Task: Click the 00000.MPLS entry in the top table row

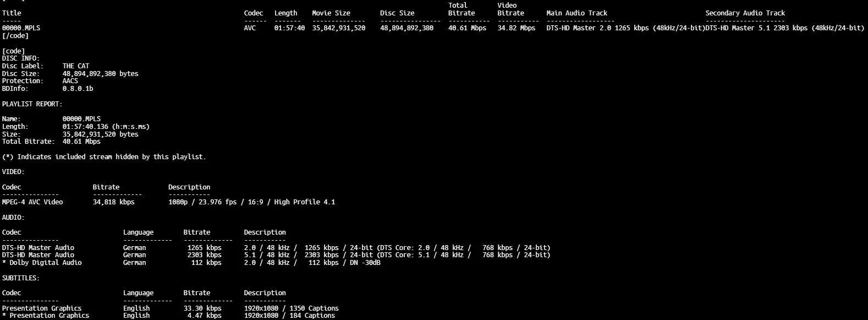Action: point(21,28)
